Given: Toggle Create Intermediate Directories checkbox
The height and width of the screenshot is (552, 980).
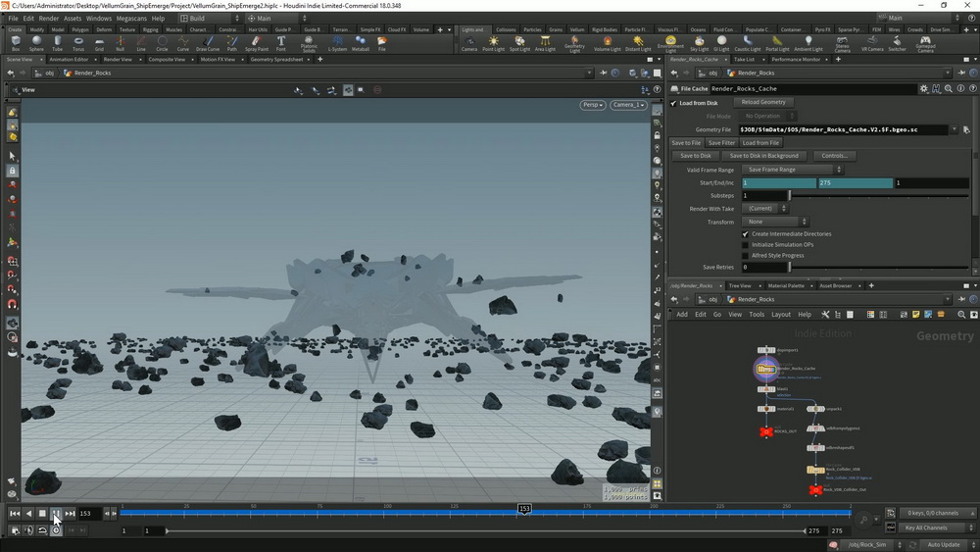Looking at the screenshot, I should 745,233.
